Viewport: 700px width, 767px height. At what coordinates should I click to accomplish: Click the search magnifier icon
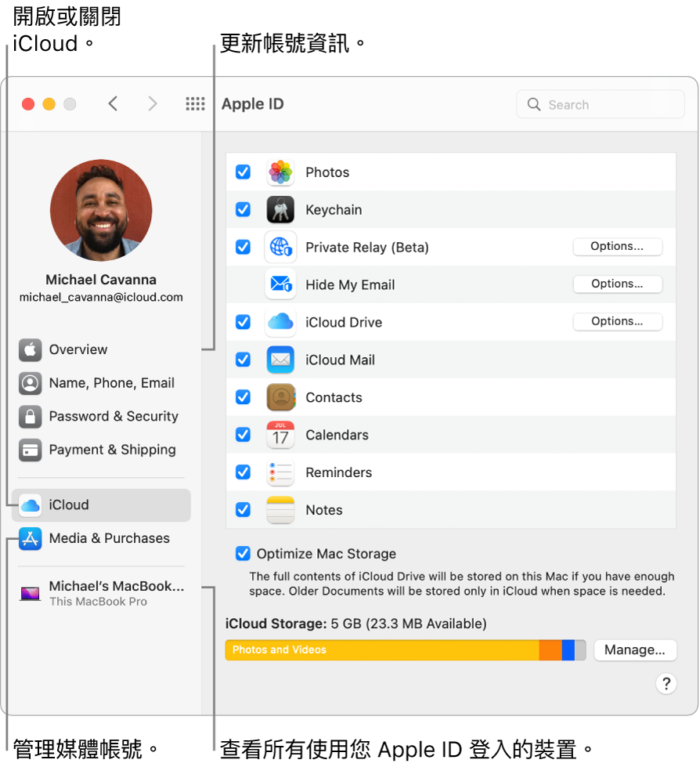[534, 104]
